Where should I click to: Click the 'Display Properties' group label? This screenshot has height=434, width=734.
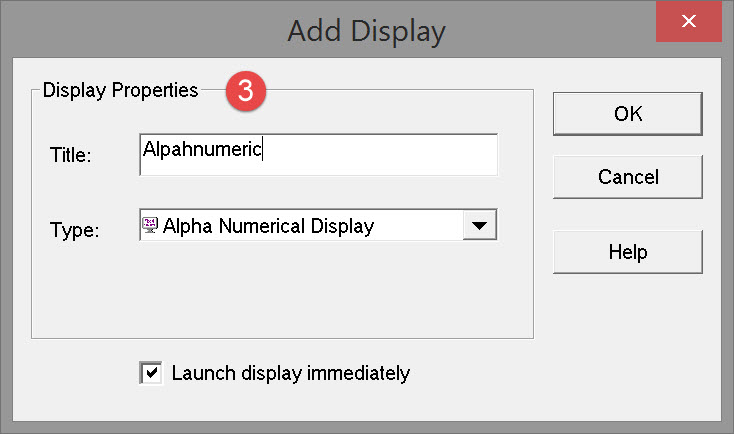coord(120,91)
